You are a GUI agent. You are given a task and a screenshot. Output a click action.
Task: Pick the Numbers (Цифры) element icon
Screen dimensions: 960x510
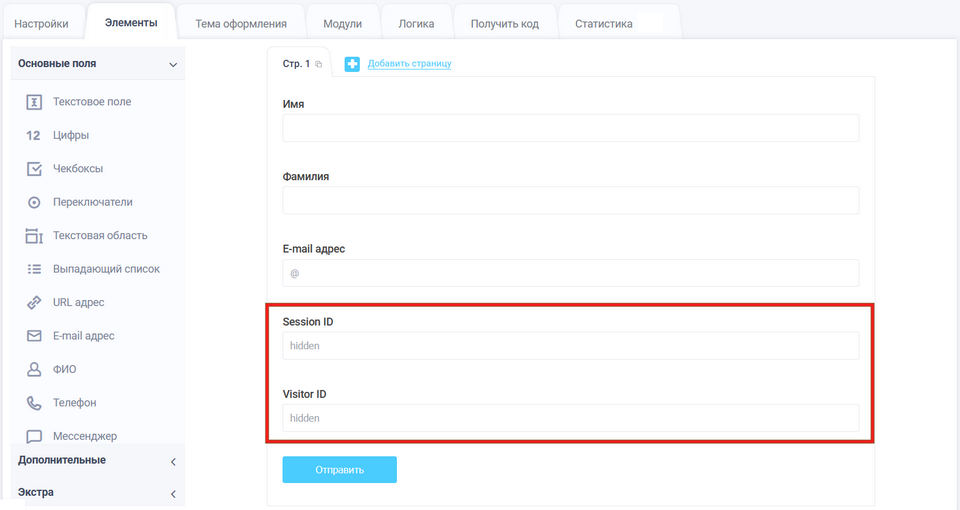point(34,136)
